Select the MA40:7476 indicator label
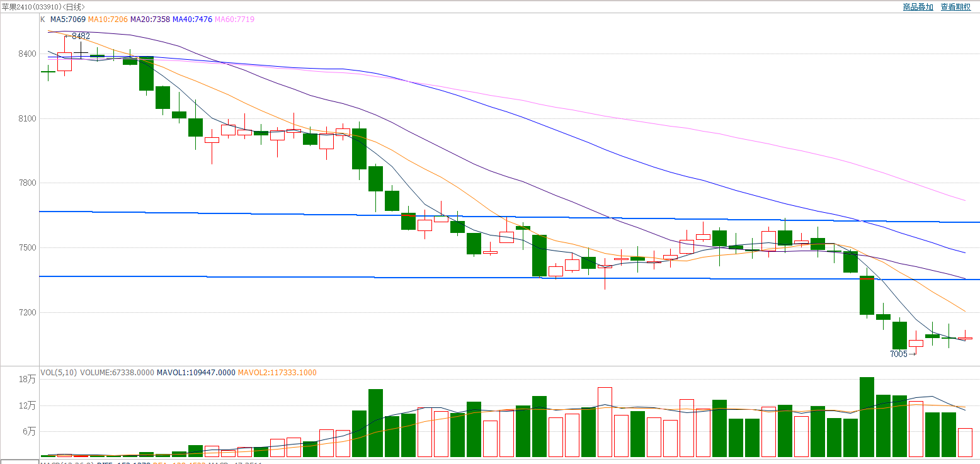The image size is (980, 464). [x=192, y=20]
